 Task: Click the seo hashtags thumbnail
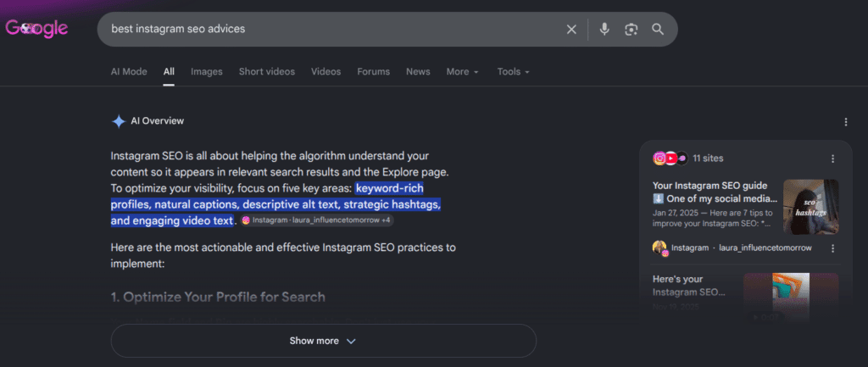coord(811,207)
